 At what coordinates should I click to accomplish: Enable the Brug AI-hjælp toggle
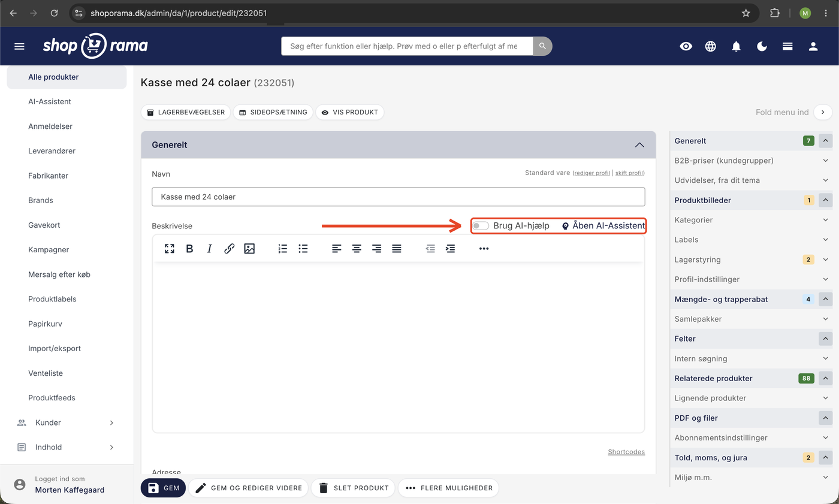(x=481, y=226)
